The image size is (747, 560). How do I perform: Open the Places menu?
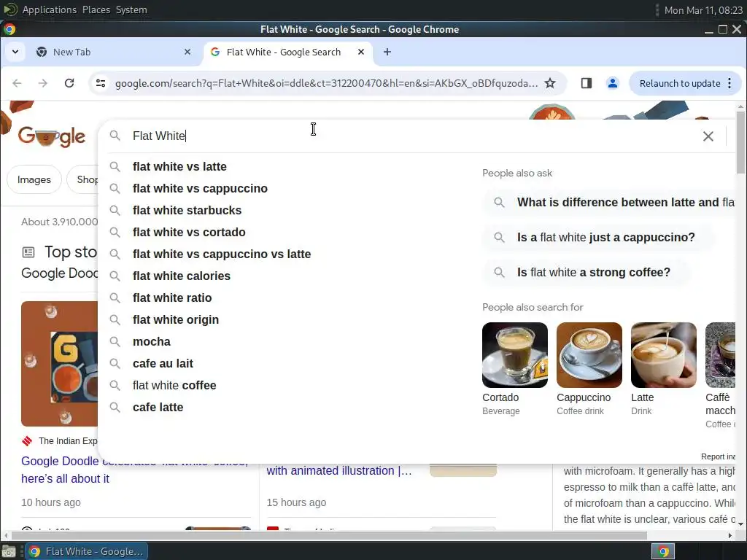(x=96, y=9)
